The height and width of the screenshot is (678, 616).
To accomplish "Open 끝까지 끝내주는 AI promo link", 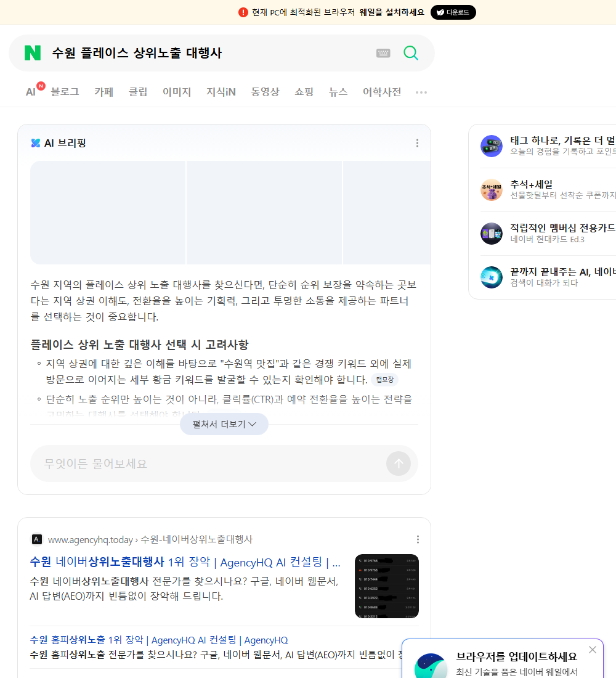I will (562, 272).
